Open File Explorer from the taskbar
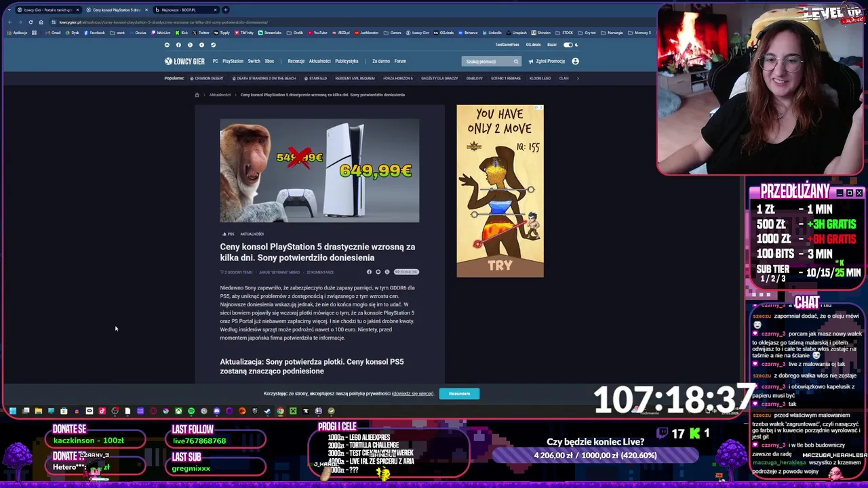 [x=39, y=411]
